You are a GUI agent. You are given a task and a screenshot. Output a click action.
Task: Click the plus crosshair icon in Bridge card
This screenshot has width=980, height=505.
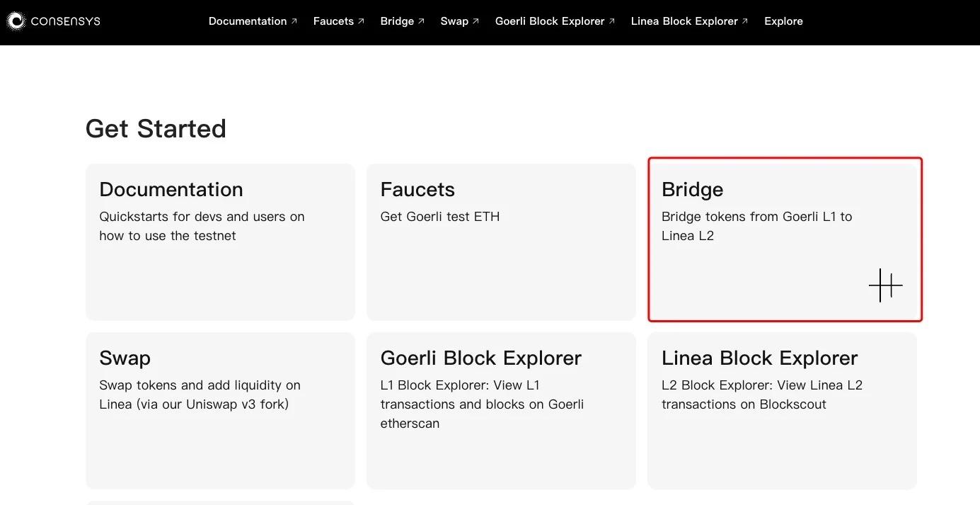click(x=885, y=285)
